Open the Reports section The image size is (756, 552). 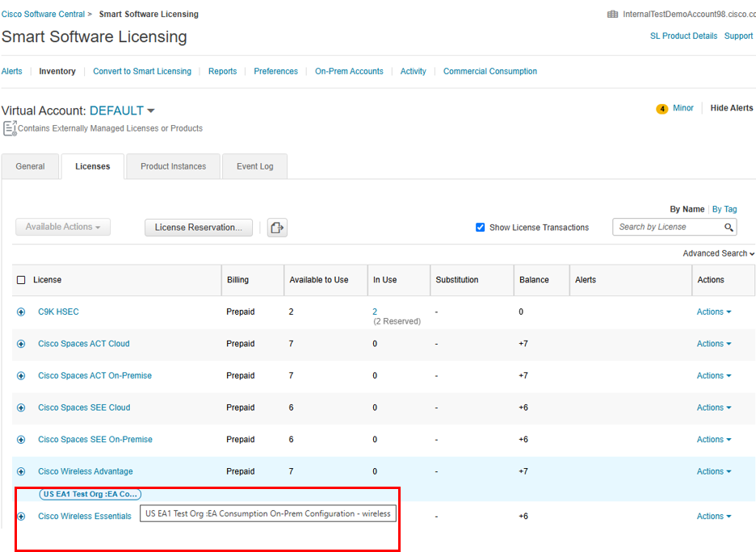[x=223, y=71]
